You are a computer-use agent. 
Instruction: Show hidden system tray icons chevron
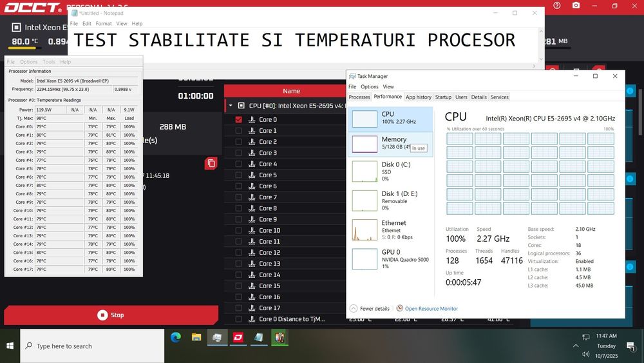tap(575, 346)
